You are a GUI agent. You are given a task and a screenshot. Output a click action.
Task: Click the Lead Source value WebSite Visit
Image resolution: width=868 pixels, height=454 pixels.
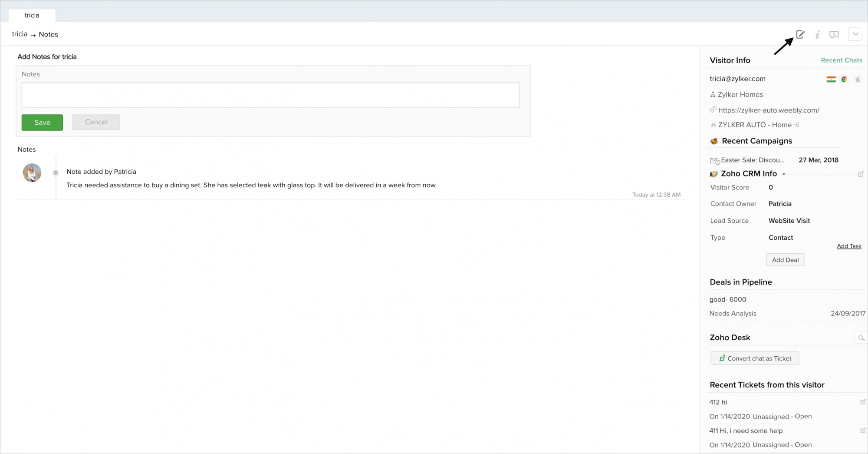coord(789,221)
